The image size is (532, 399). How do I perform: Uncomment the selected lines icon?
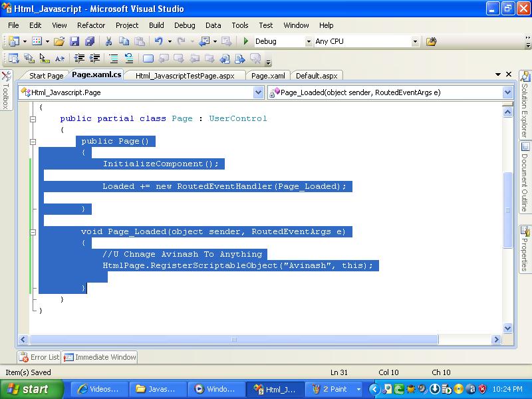click(x=129, y=59)
